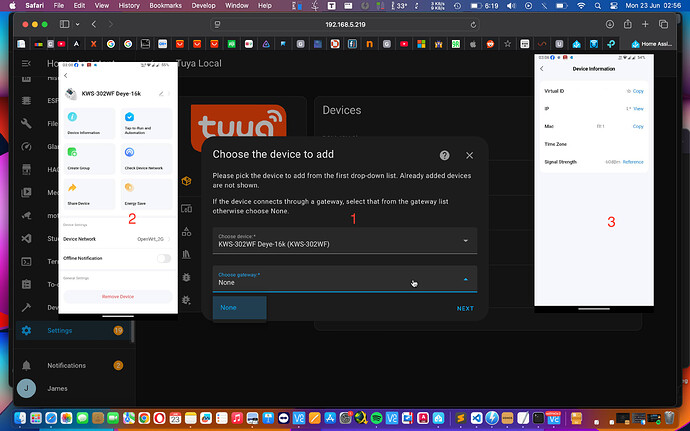Close the Choose the device dialog
Screen dimensions: 690x431
click(469, 156)
